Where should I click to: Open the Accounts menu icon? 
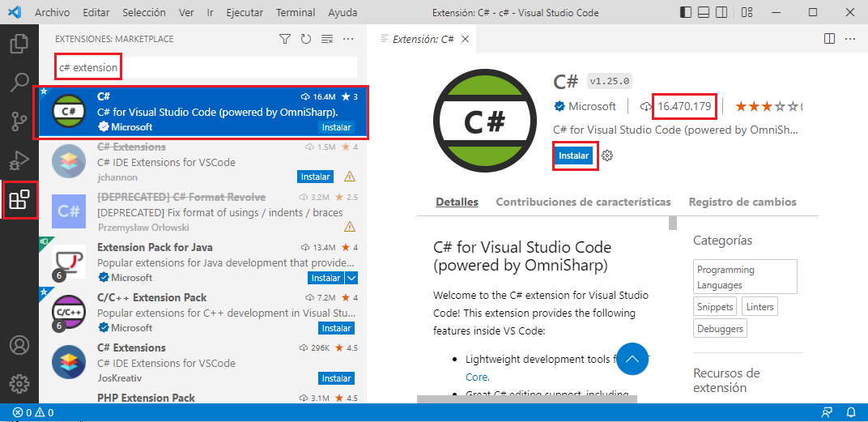coord(19,345)
